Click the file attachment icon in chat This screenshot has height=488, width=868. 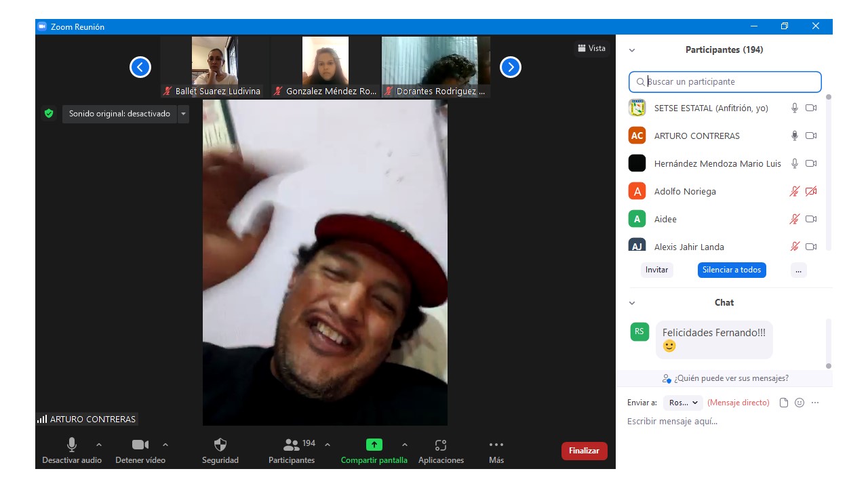tap(784, 403)
